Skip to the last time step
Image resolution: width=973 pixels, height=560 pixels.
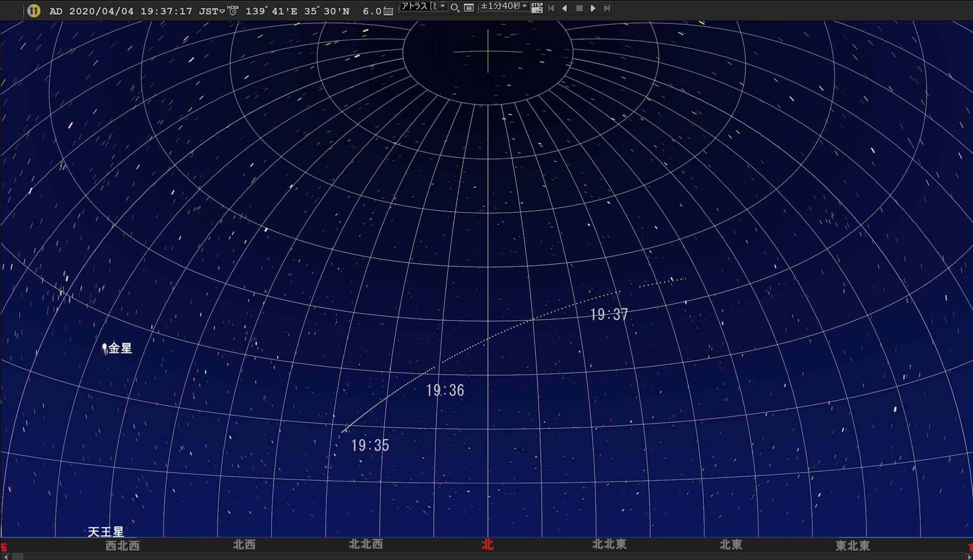point(607,8)
